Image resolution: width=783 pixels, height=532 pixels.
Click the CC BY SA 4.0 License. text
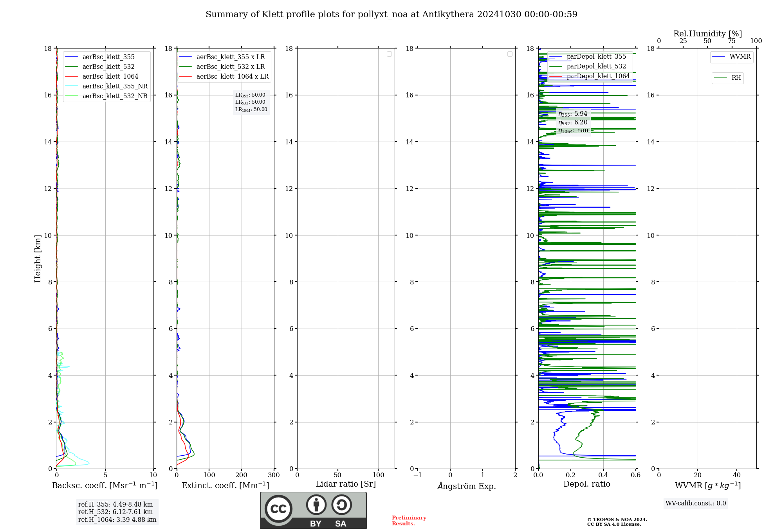(x=614, y=525)
